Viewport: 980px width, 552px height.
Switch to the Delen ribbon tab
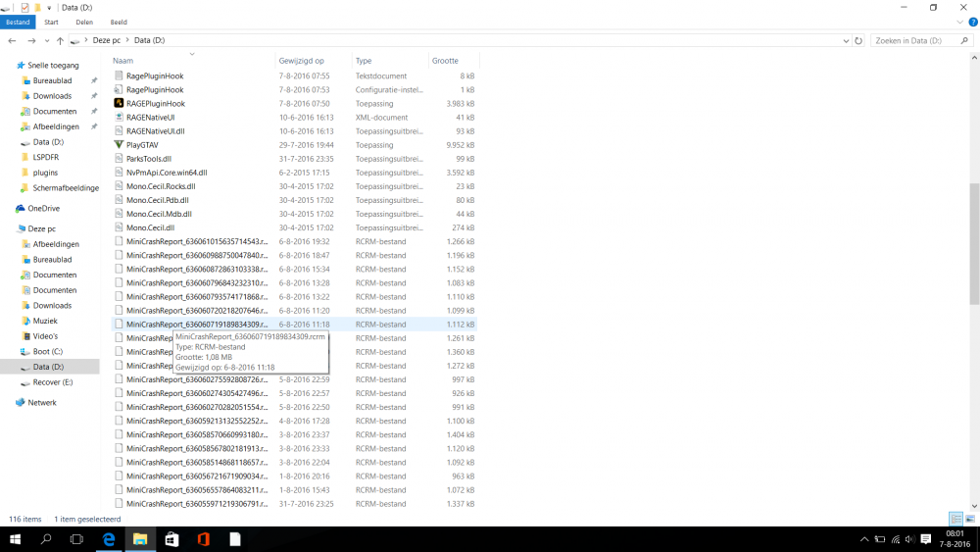(84, 22)
